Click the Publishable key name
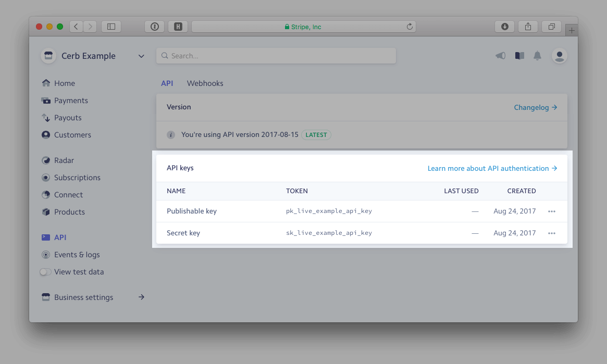Viewport: 607px width, 364px height. tap(192, 211)
